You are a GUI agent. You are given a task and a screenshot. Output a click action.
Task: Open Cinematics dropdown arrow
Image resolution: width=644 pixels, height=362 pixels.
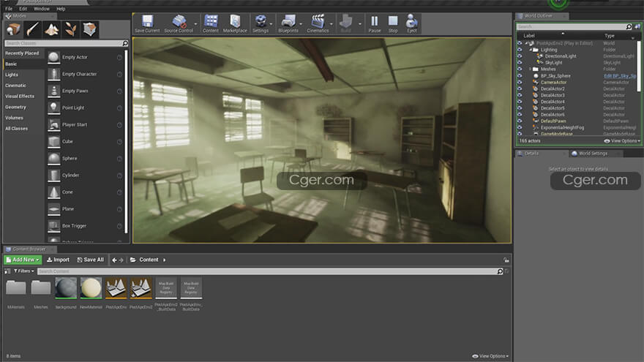(331, 24)
